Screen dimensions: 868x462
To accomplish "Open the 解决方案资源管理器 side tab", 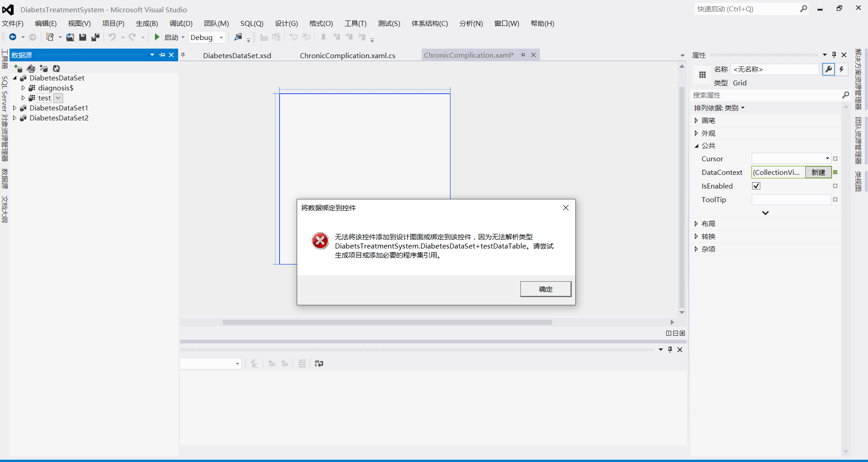I will 858,79.
